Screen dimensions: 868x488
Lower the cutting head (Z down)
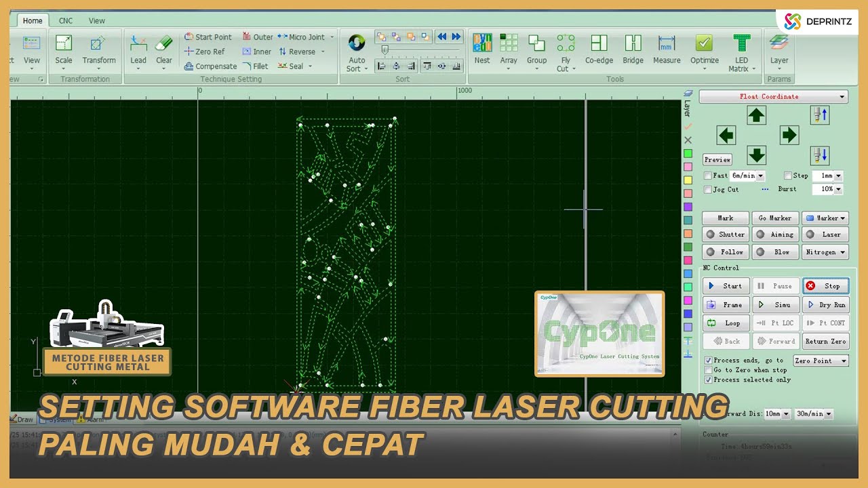(820, 155)
